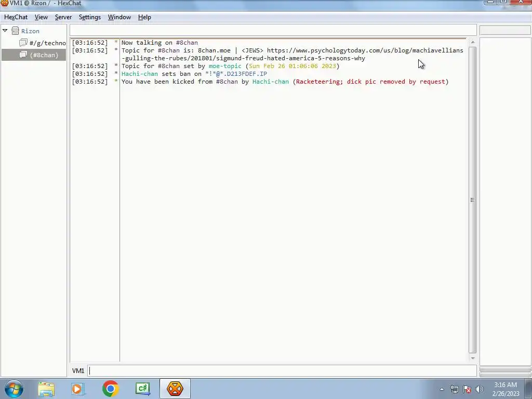
Task: Click the red kick reason text
Action: pos(370,82)
